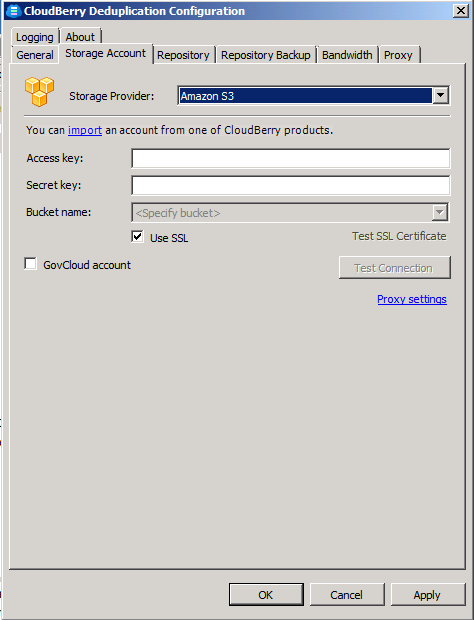474x620 pixels.
Task: Open the Proxy settings link
Action: pyautogui.click(x=412, y=299)
